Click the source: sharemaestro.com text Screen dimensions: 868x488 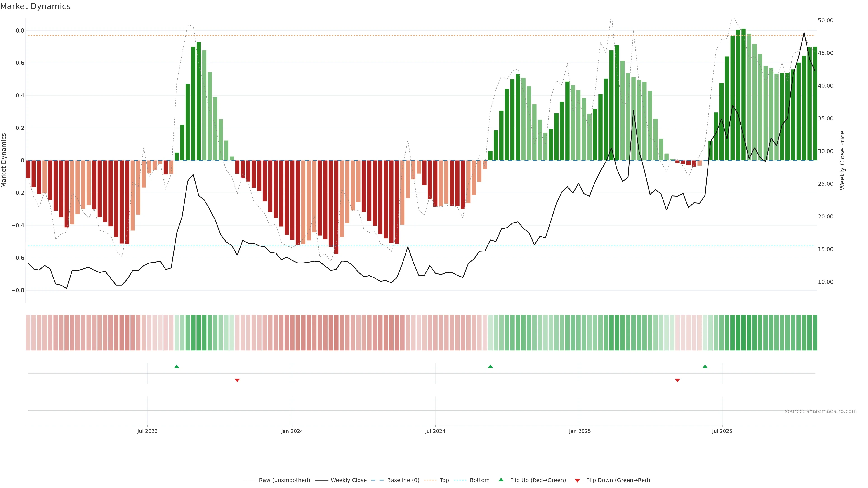pos(821,411)
